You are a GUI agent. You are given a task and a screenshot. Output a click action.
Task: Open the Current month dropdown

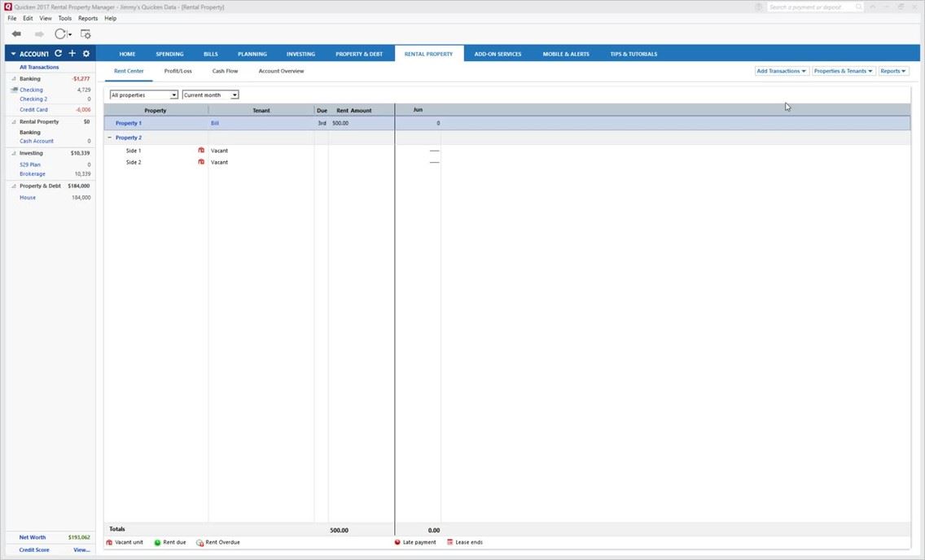tap(210, 95)
